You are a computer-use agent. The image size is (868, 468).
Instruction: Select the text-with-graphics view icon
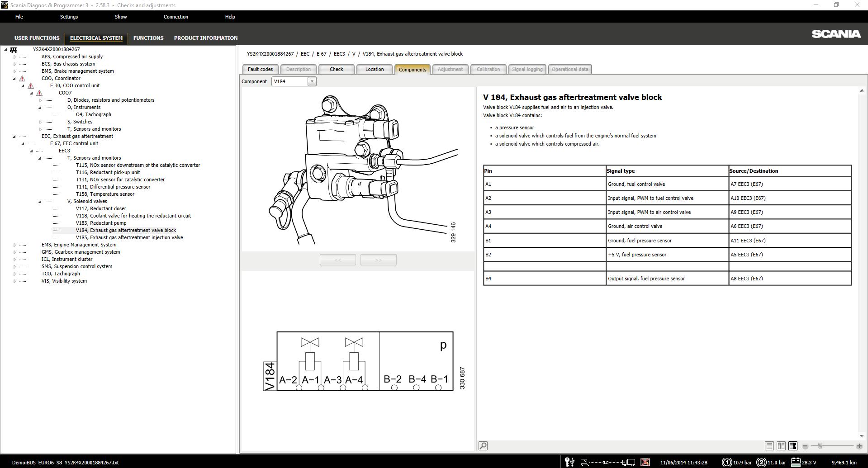click(792, 446)
